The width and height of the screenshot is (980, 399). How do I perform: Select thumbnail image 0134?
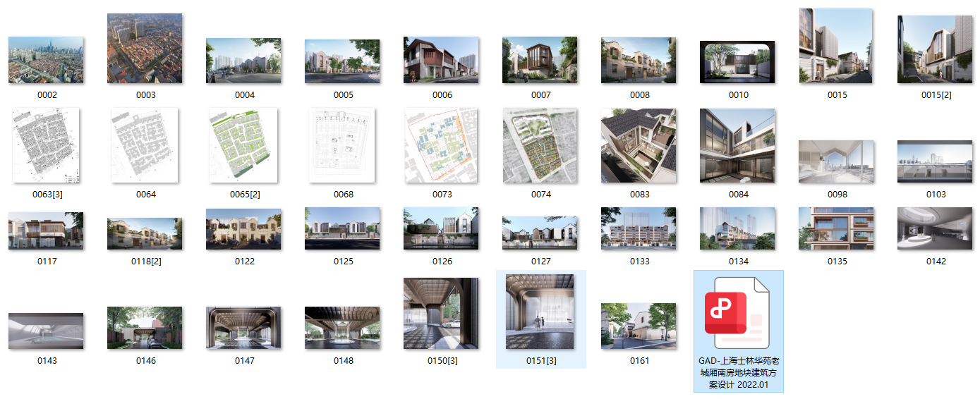click(x=737, y=228)
